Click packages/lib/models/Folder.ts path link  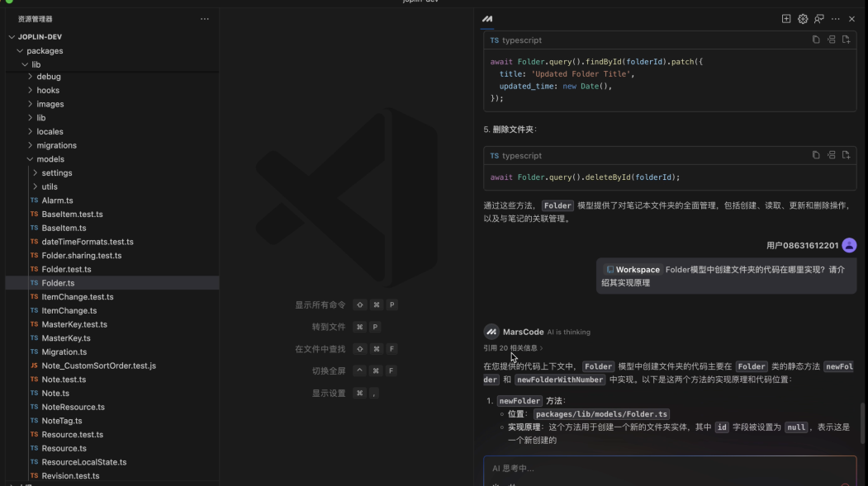tap(601, 414)
